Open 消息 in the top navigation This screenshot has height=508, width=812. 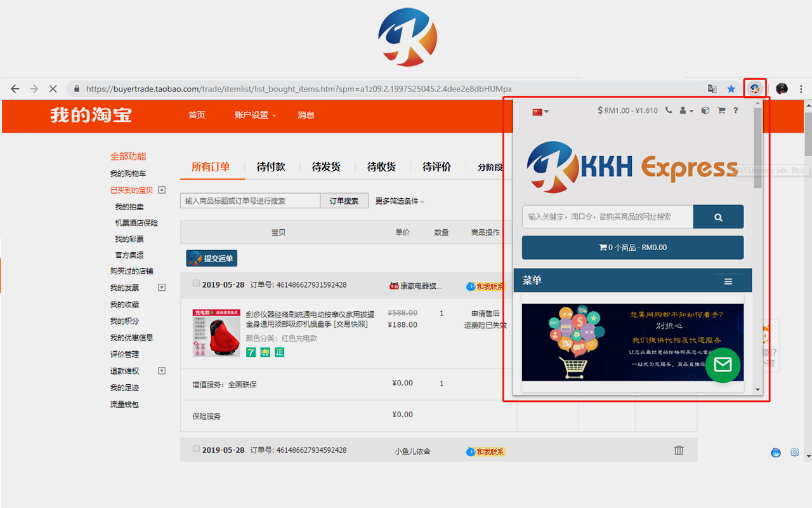306,115
